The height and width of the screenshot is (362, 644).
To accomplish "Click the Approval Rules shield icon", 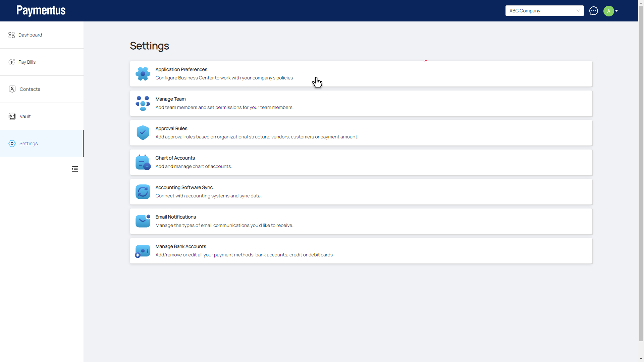I will pos(143,133).
